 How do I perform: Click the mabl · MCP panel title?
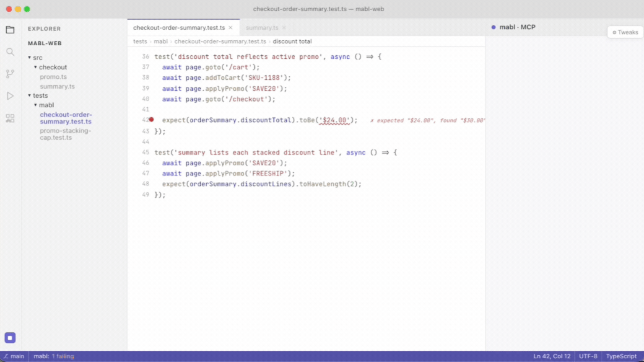[x=517, y=27]
